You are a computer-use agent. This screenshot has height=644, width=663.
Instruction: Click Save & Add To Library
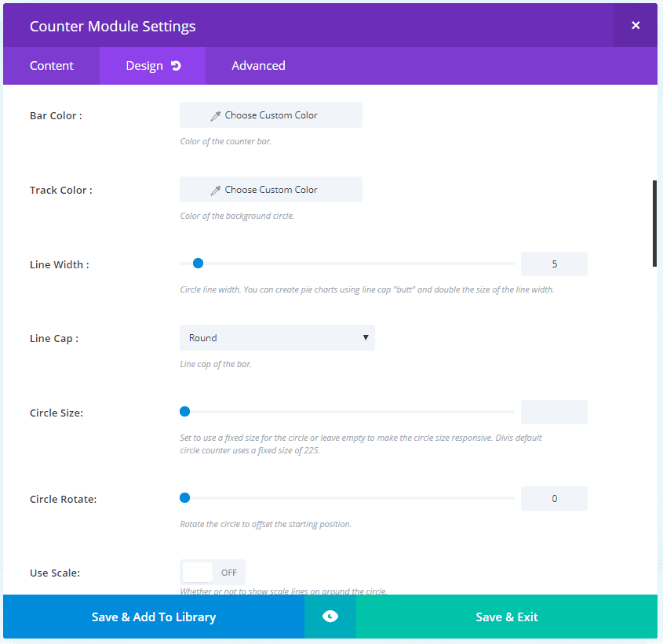click(x=154, y=617)
